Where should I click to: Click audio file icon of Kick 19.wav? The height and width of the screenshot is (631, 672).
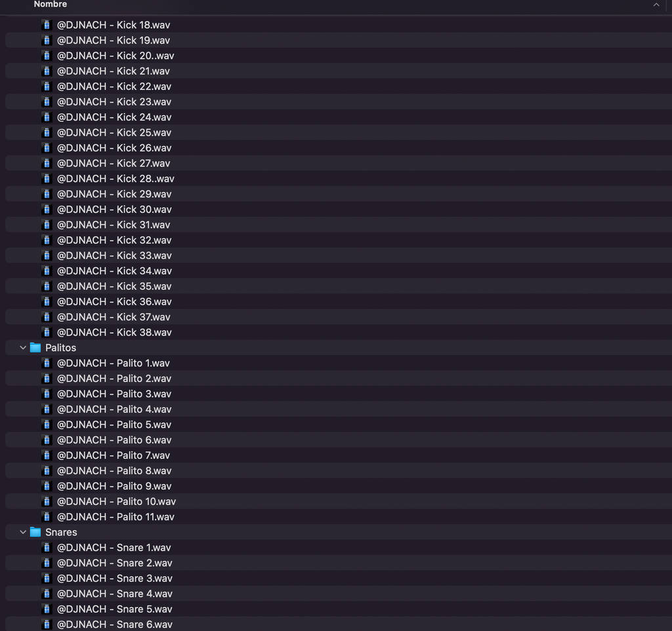coord(47,40)
